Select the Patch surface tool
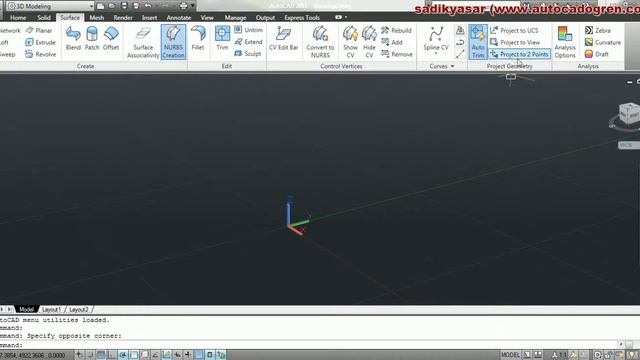The width and height of the screenshot is (640, 360). tap(92, 38)
